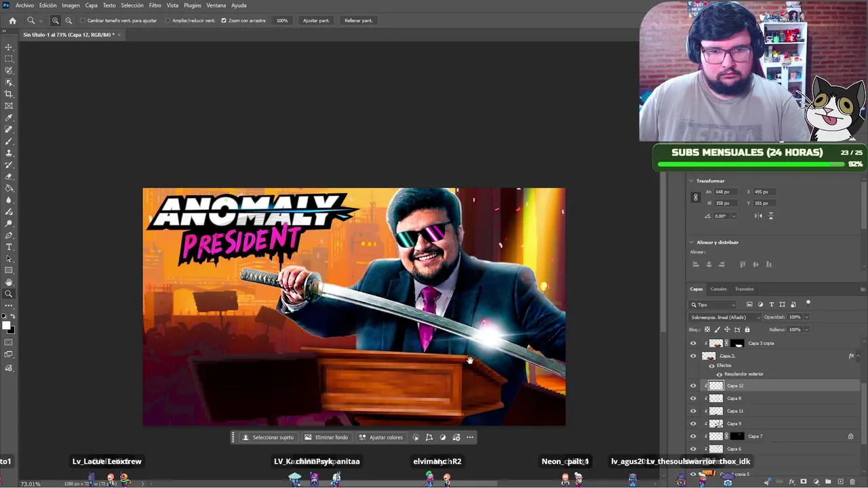Hide the Capa 7 layer

[693, 436]
